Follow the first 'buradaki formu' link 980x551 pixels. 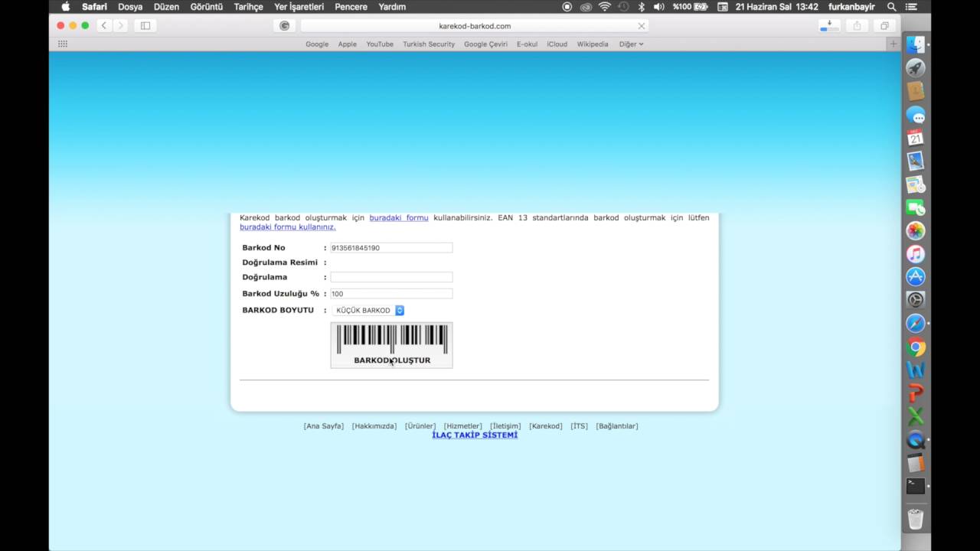click(x=399, y=218)
